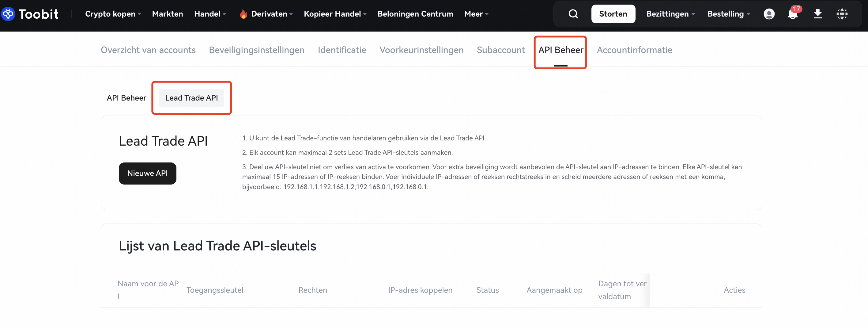Screen dimensions: 868x328
Task: Select the Identificatie tab
Action: point(342,50)
